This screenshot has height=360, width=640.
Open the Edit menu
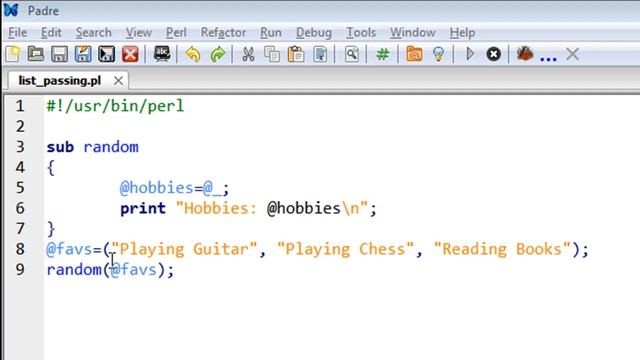[x=51, y=33]
